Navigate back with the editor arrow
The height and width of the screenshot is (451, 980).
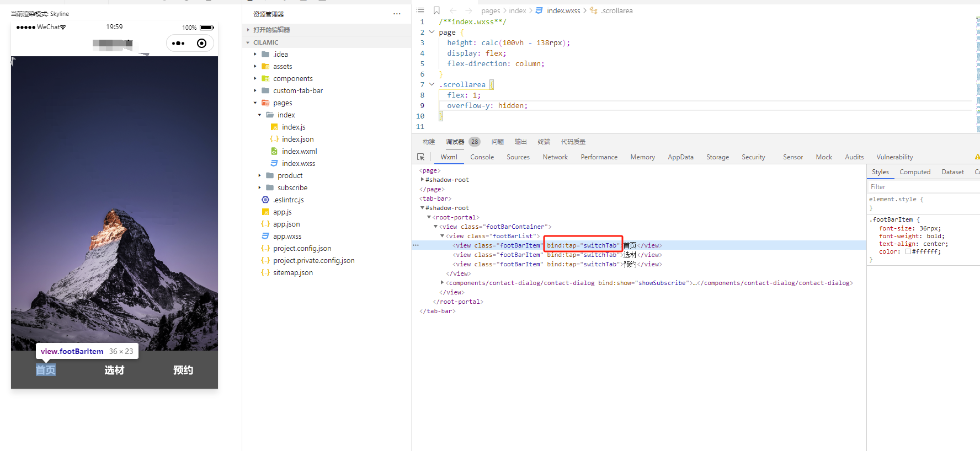coord(453,10)
